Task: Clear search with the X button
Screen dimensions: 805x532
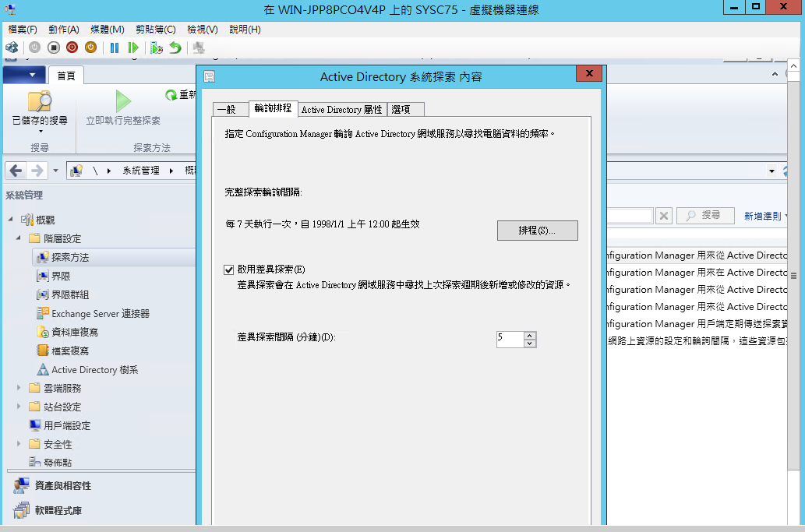Action: pos(663,216)
